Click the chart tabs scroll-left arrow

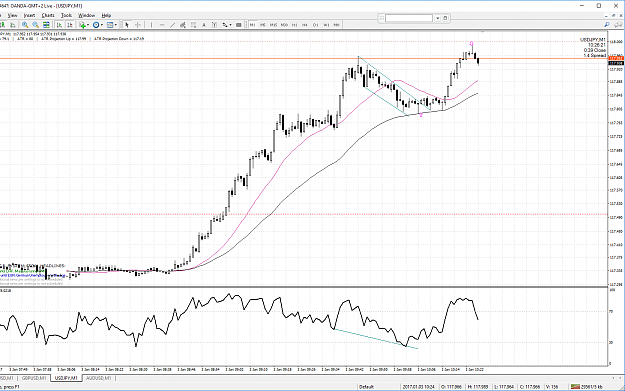(613, 378)
